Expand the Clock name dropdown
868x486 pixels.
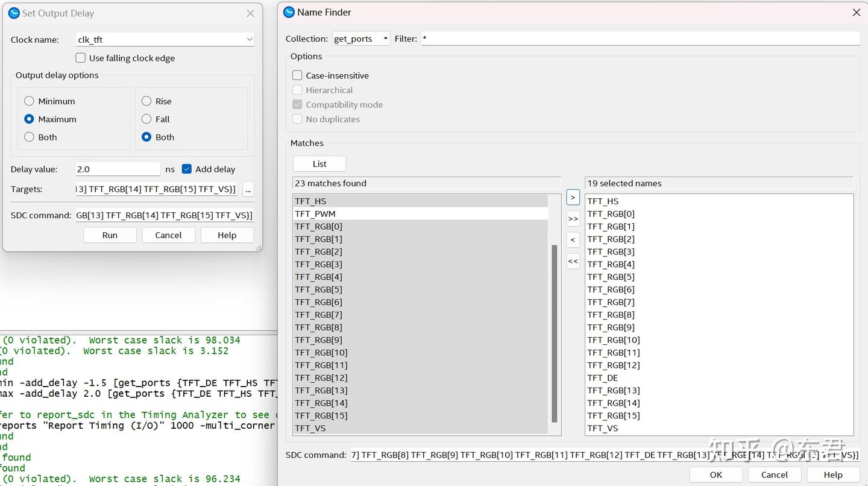point(249,40)
